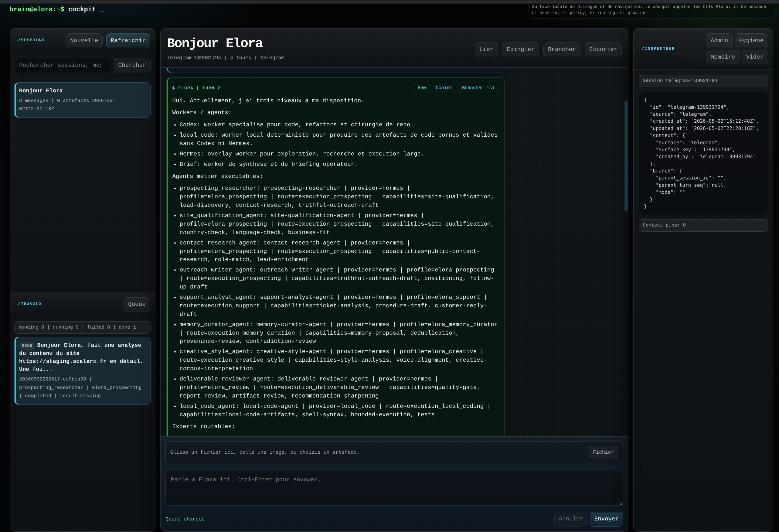Screen dimensions: 779x532
Task: Click the Hygiene button
Action: coord(751,41)
